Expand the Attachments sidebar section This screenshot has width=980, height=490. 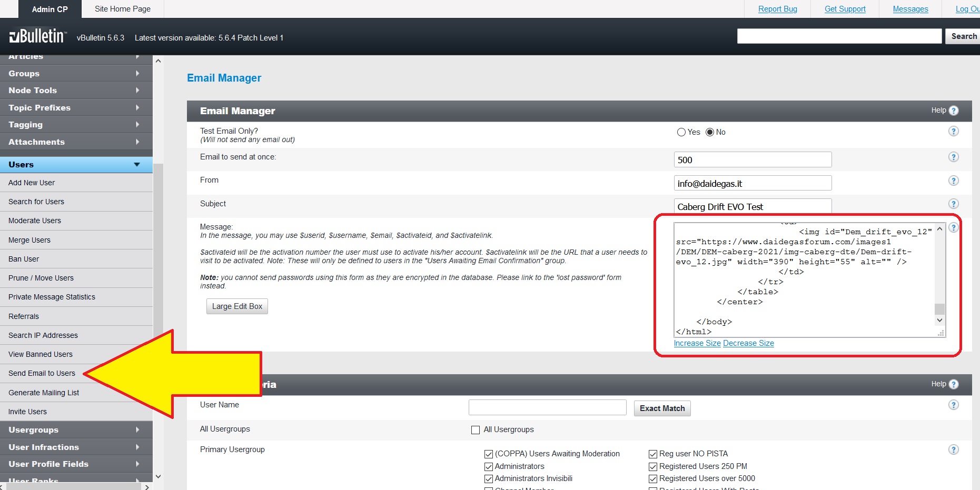(x=76, y=142)
